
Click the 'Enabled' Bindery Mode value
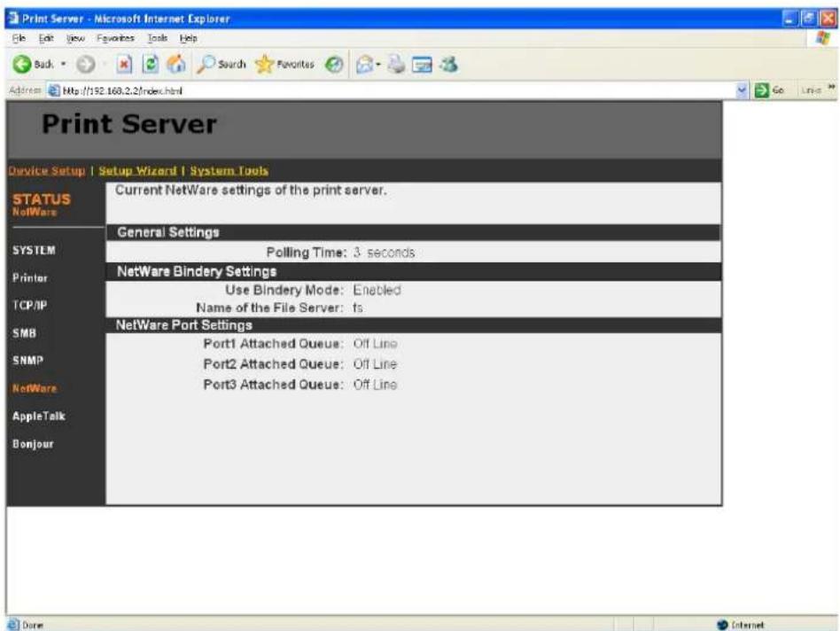(377, 290)
